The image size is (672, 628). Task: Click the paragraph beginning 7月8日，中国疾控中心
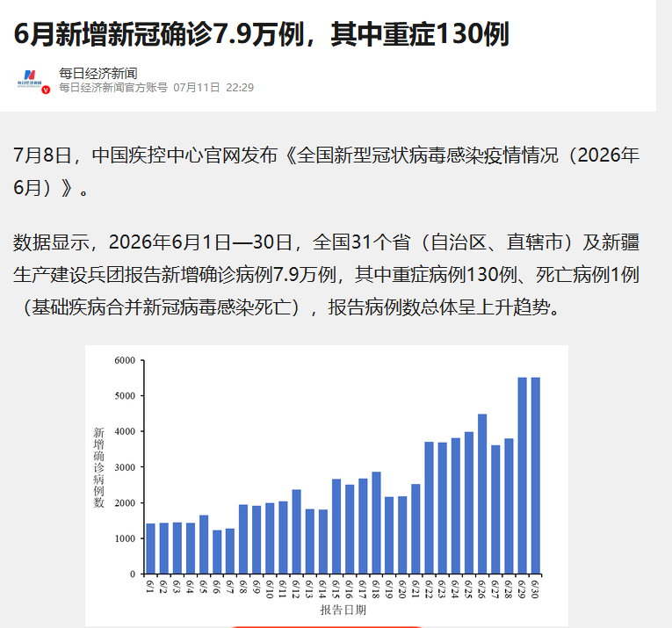[x=326, y=171]
